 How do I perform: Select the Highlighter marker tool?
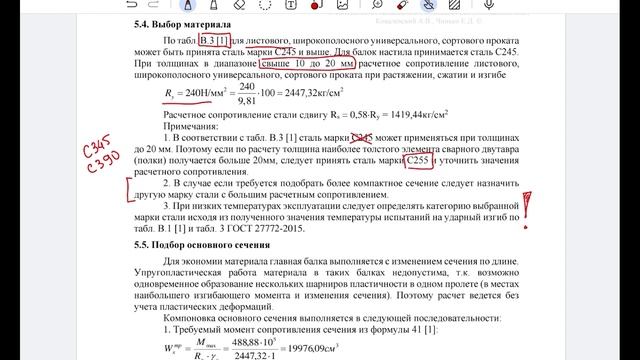tap(213, 4)
